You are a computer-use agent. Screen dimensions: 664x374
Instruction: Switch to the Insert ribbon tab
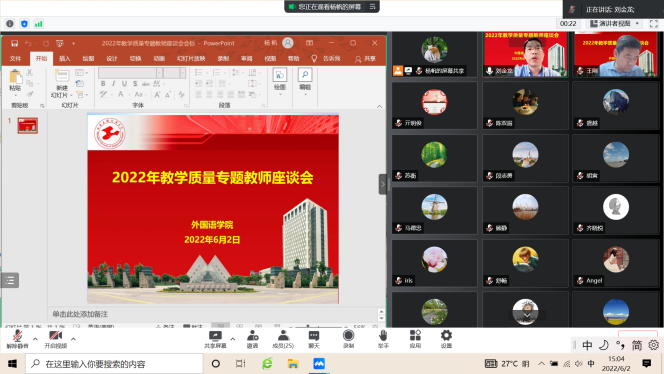click(64, 58)
